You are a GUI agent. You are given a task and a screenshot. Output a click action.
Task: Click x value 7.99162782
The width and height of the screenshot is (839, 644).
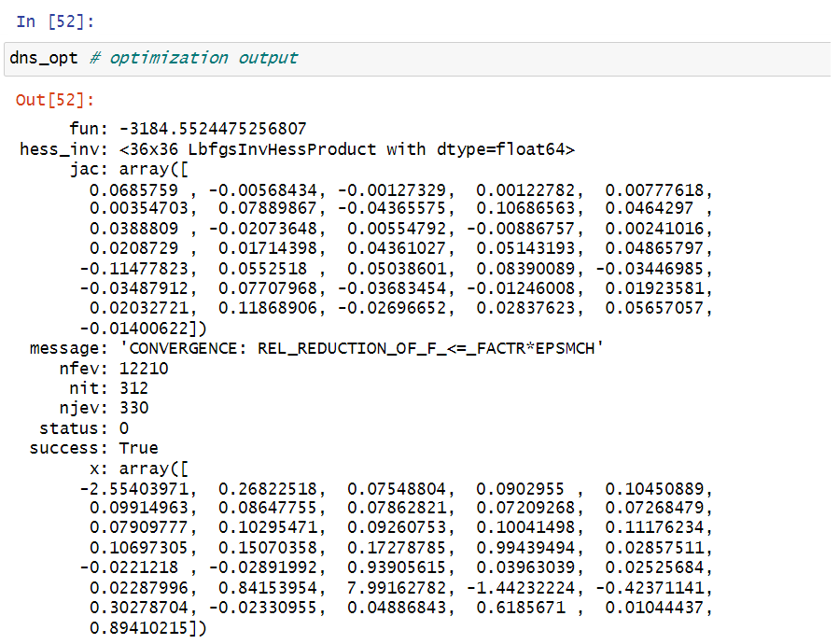397,588
